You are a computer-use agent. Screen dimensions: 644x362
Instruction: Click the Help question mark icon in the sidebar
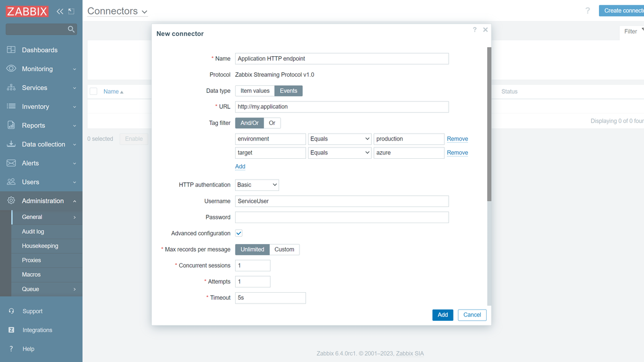[11, 349]
